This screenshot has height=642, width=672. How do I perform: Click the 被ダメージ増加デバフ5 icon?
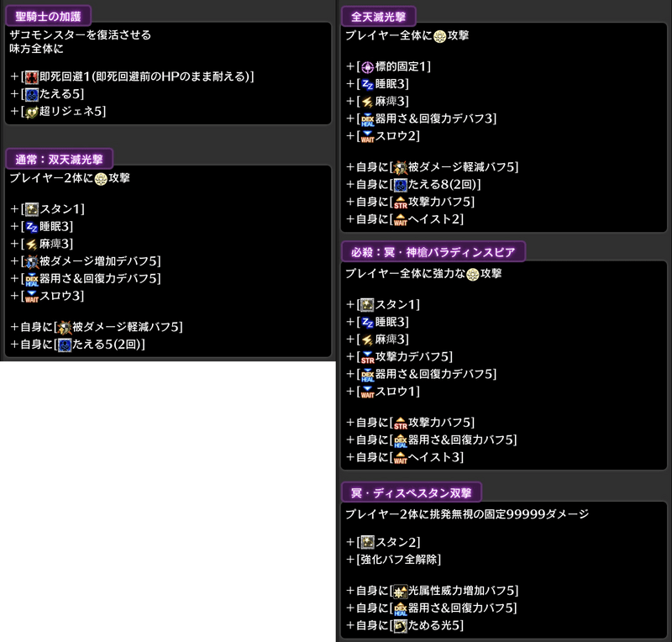32,261
